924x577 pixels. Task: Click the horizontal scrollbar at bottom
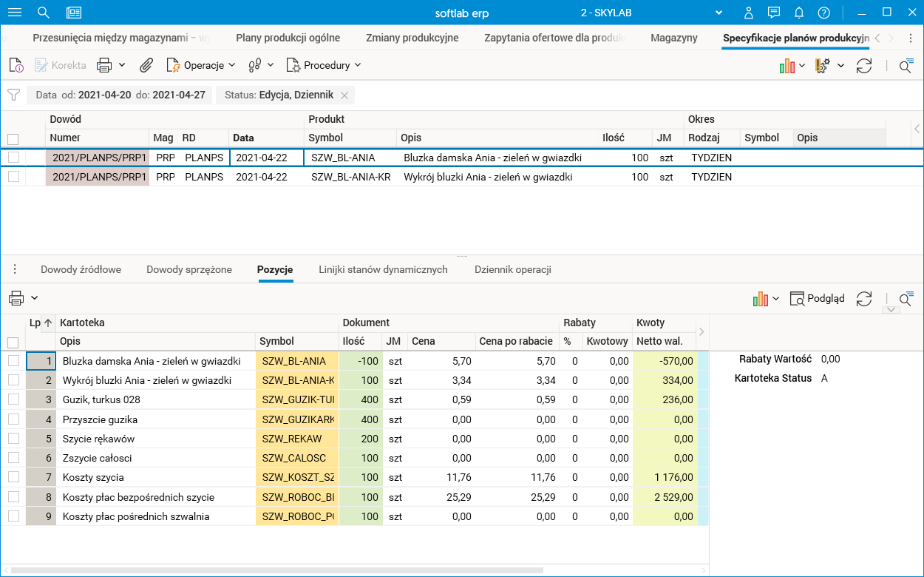point(277,570)
